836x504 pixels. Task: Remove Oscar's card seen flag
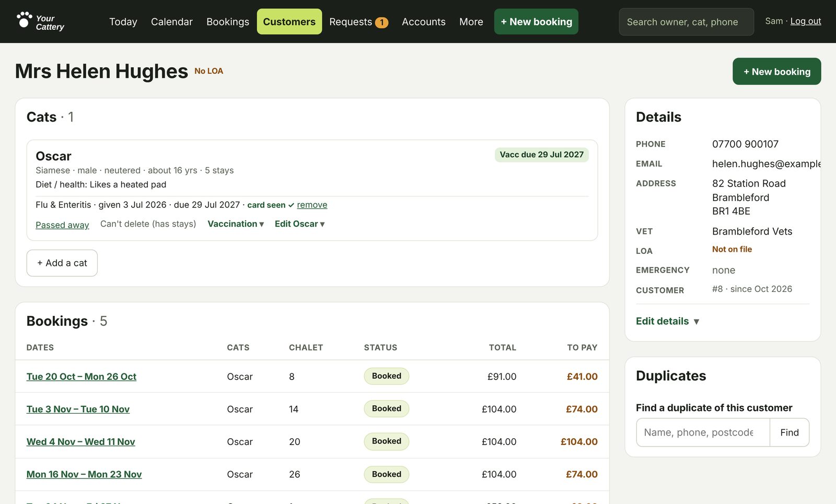(312, 205)
